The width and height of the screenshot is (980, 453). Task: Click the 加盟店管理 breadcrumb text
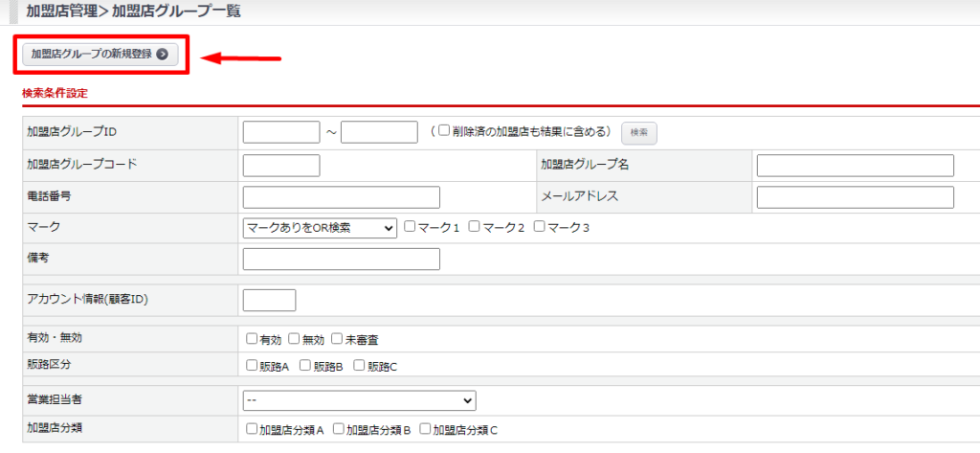pyautogui.click(x=62, y=11)
